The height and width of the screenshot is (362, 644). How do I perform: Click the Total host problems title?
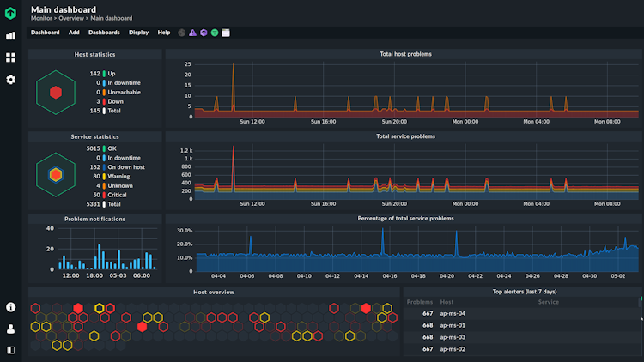click(x=405, y=54)
